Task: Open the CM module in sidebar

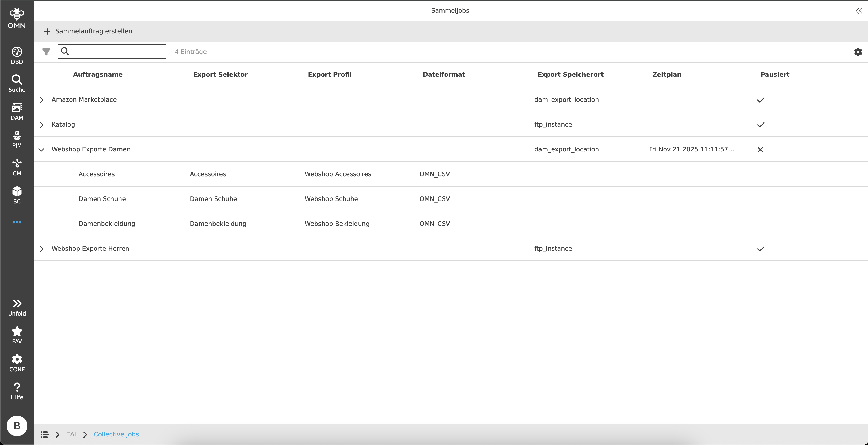Action: click(17, 167)
